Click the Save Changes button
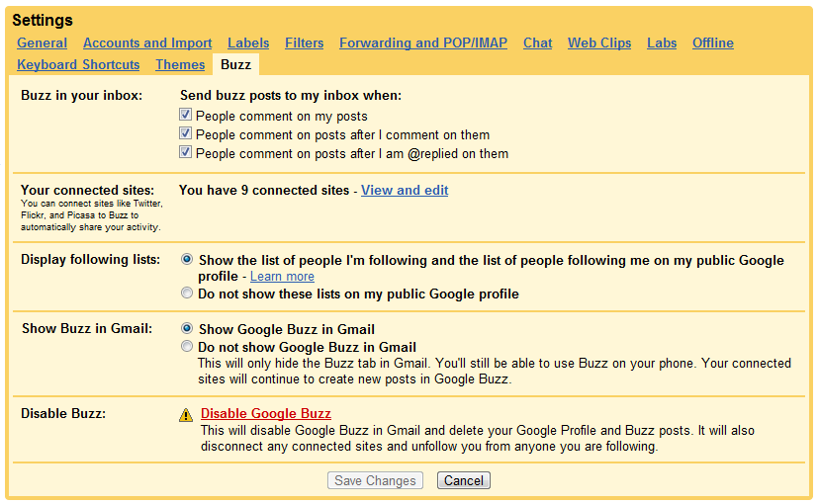Image resolution: width=818 pixels, height=504 pixels. pyautogui.click(x=375, y=480)
